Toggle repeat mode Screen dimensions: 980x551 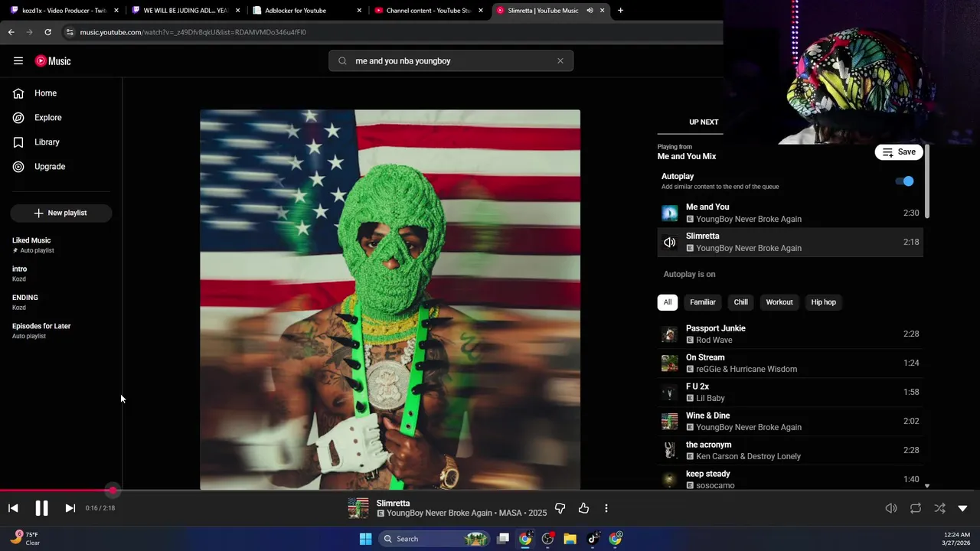916,508
